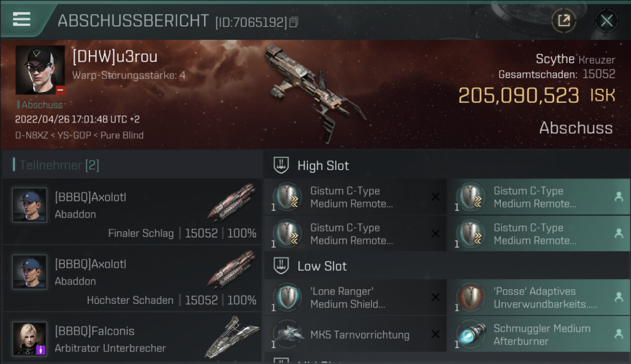This screenshot has width=631, height=364.
Task: Select the Scythe ship image
Action: [x=315, y=92]
